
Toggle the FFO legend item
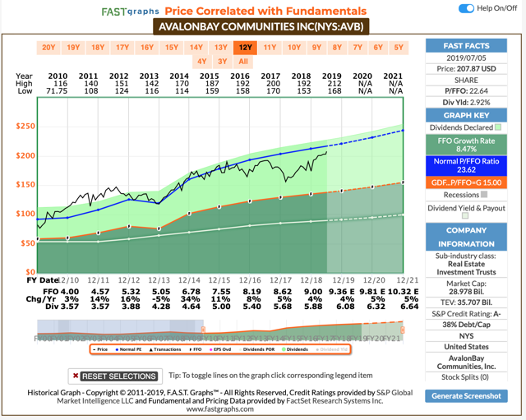click(x=196, y=349)
